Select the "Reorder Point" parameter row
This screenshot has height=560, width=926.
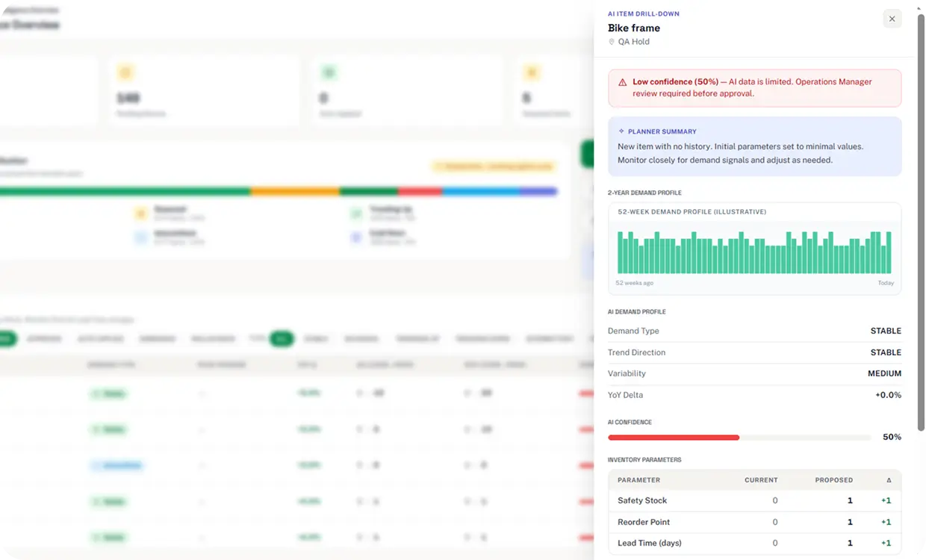pos(754,522)
